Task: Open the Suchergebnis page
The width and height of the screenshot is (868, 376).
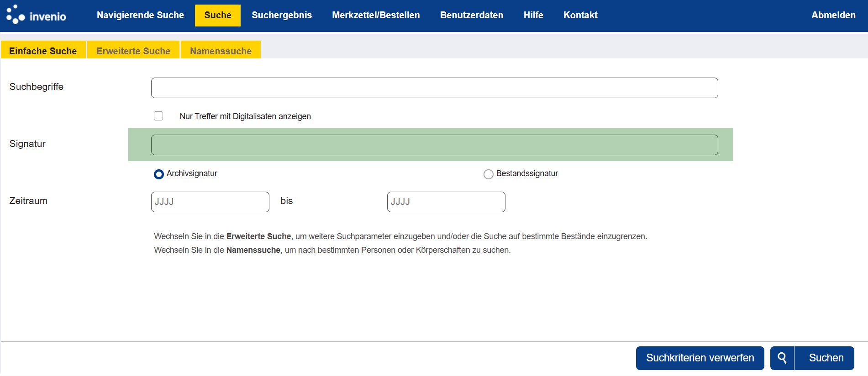Action: point(281,15)
